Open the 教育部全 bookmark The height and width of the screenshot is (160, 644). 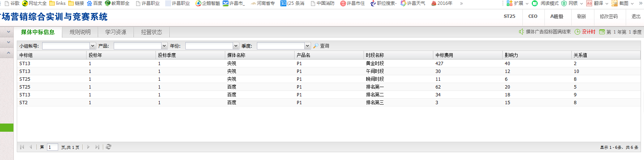coord(117,3)
